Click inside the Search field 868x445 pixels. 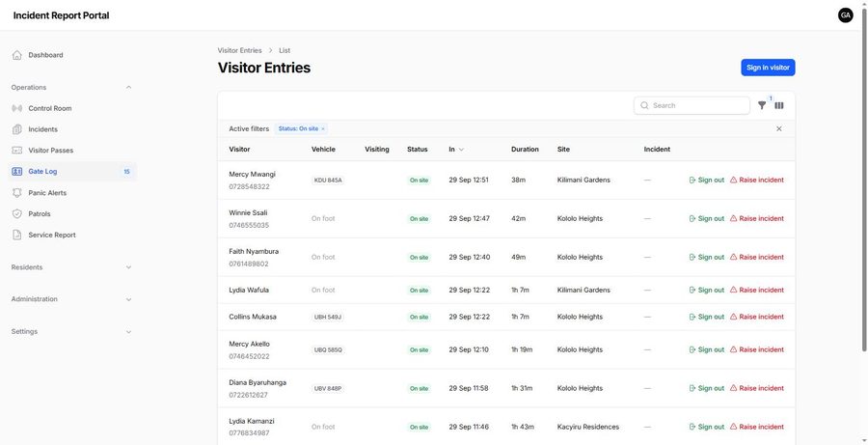click(x=692, y=105)
